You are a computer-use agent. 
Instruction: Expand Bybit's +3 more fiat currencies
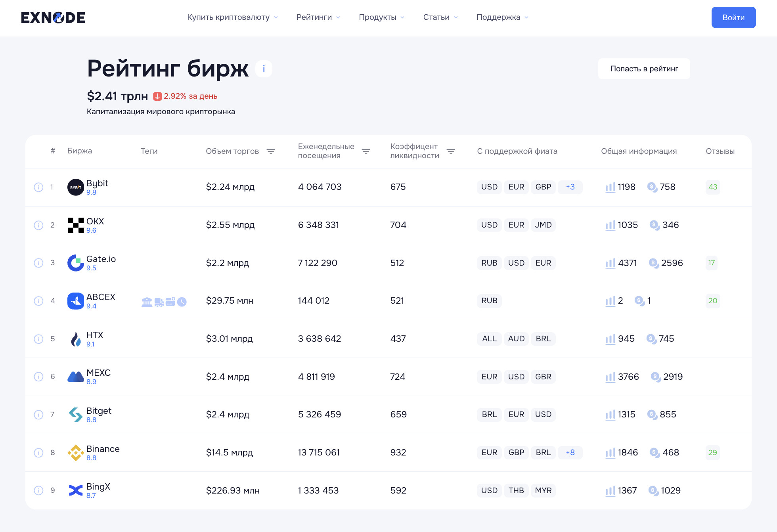pos(570,187)
